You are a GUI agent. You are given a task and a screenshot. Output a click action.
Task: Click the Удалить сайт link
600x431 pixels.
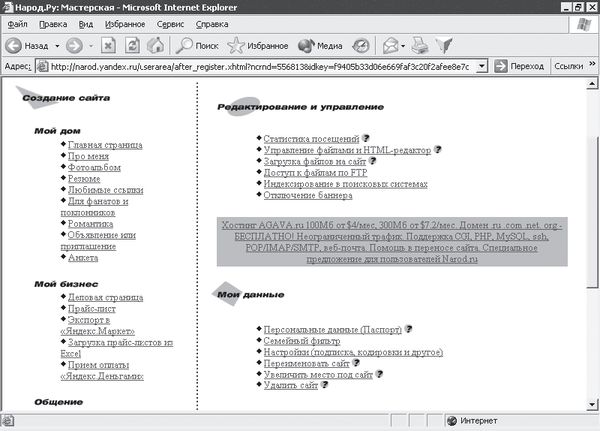pos(290,385)
